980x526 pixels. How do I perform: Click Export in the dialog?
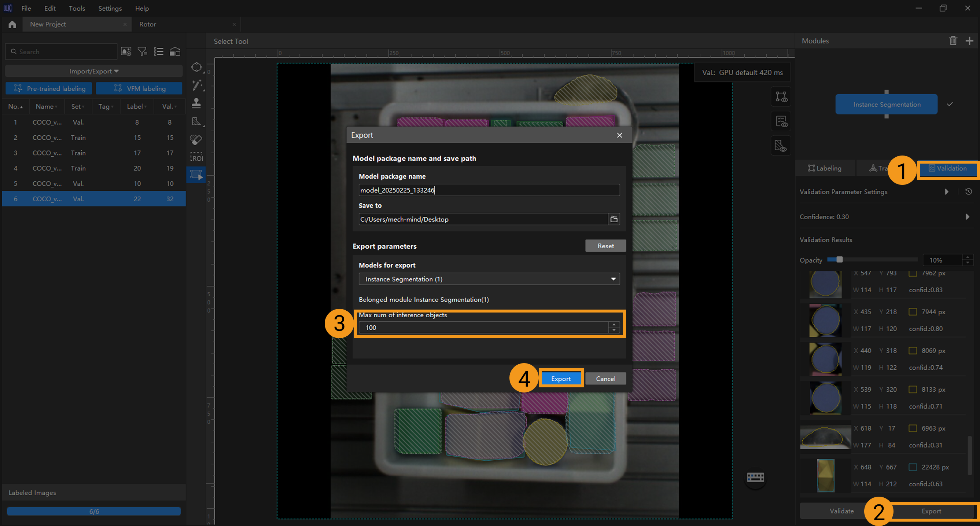point(561,379)
